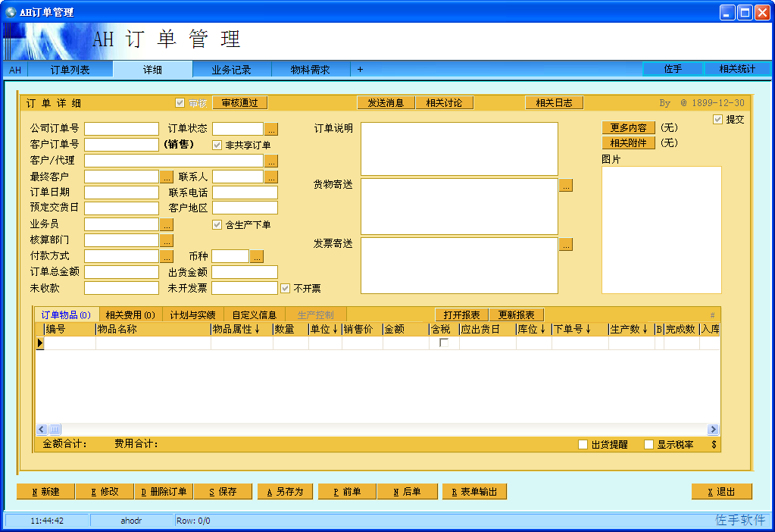Screen dimensions: 775x532
Task: Open lookup next to 业务员 field
Action: [x=167, y=224]
